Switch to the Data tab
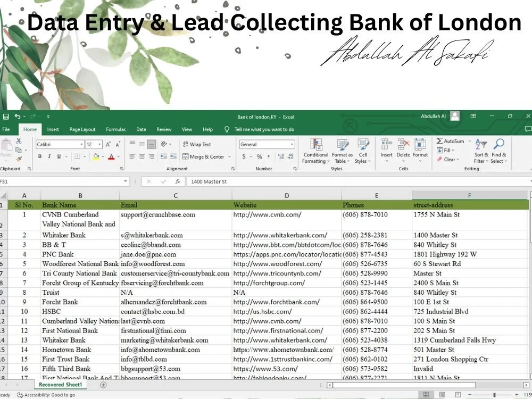 tap(141, 129)
